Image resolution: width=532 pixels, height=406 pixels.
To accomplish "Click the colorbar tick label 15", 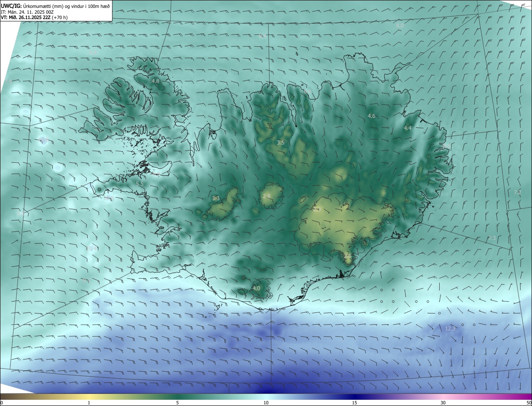I will pyautogui.click(x=355, y=403).
